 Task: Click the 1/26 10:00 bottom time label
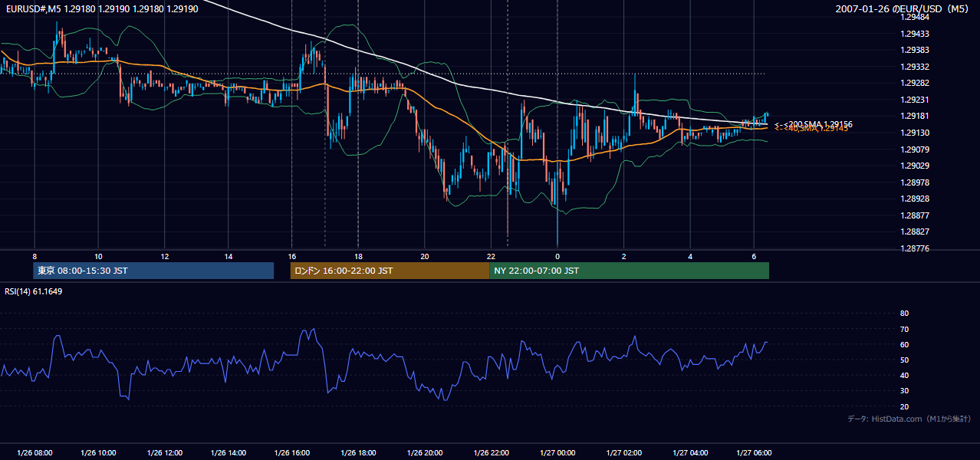pyautogui.click(x=99, y=453)
